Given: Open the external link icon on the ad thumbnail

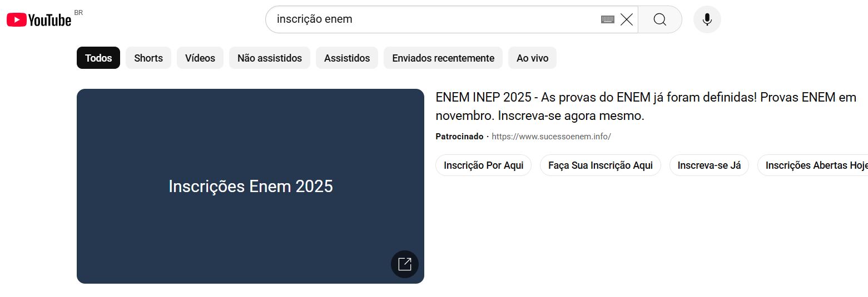Looking at the screenshot, I should (405, 264).
